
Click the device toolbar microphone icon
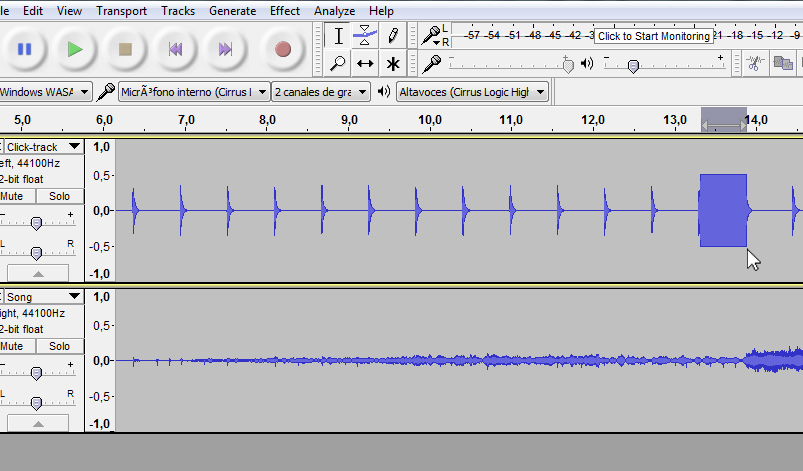pos(106,92)
